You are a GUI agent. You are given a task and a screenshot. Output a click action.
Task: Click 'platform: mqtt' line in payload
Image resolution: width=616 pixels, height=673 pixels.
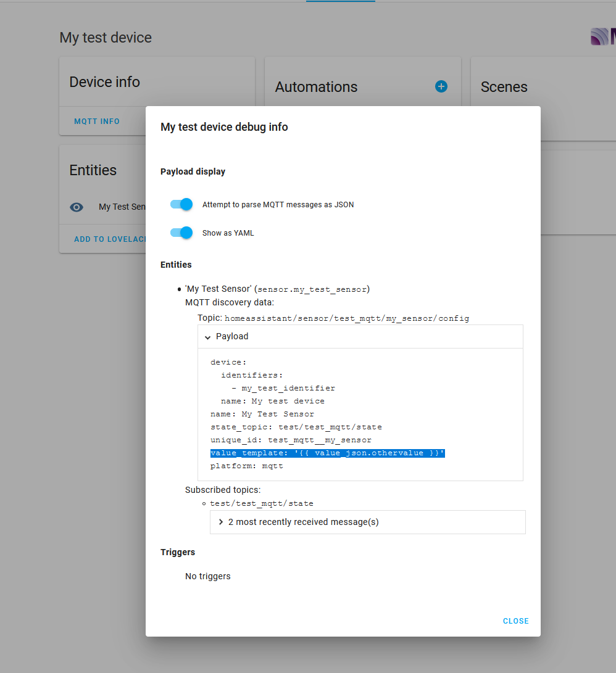point(246,466)
